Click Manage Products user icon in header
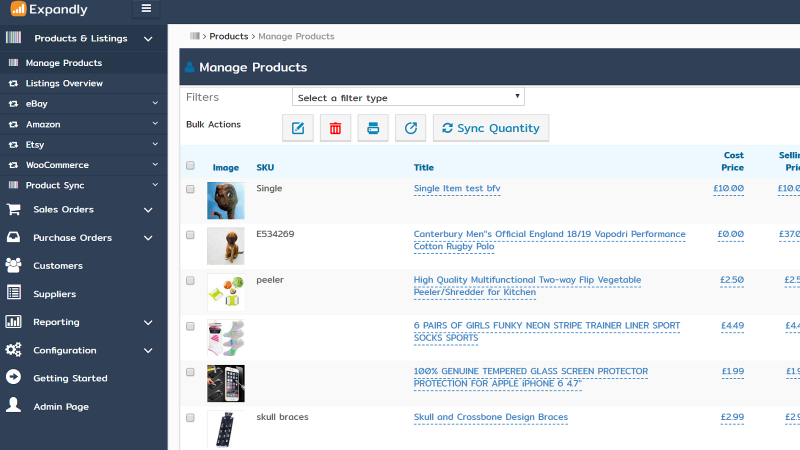Screen dimensions: 800x450 click(x=190, y=67)
